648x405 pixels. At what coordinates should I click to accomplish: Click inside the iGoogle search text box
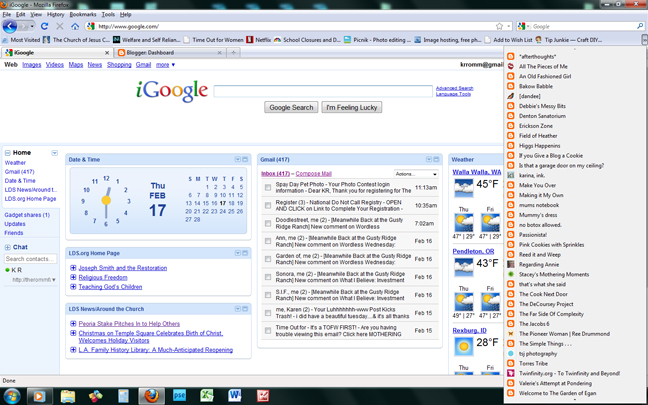click(x=323, y=91)
